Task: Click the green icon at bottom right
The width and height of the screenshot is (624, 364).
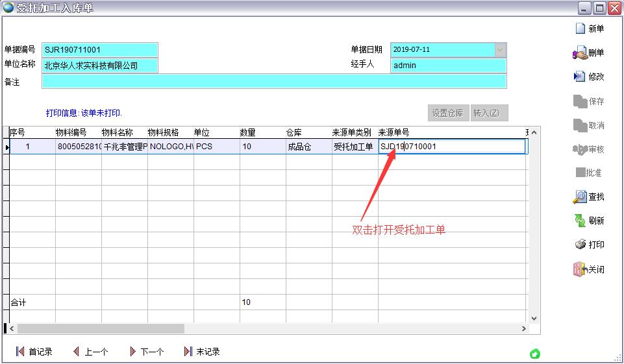Action: point(535,354)
